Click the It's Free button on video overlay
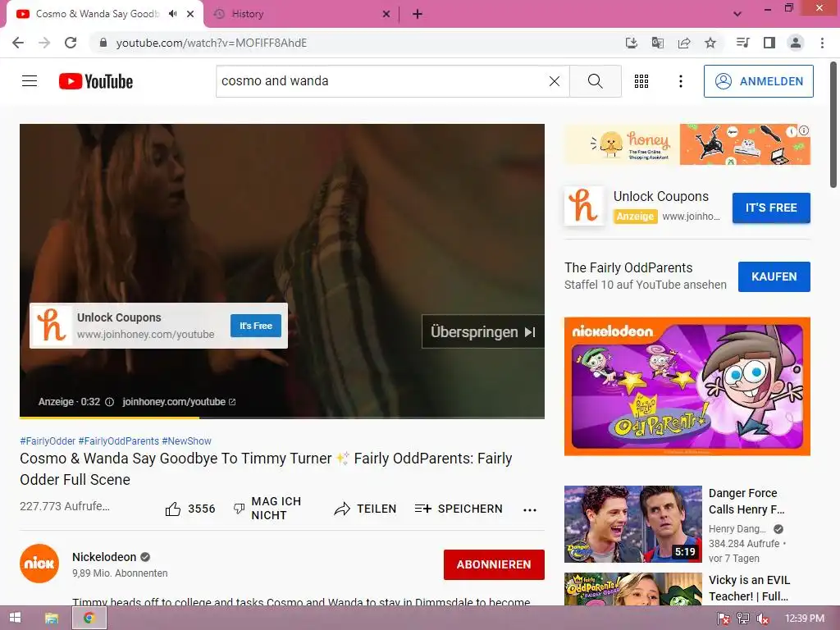This screenshot has height=630, width=840. pos(256,326)
